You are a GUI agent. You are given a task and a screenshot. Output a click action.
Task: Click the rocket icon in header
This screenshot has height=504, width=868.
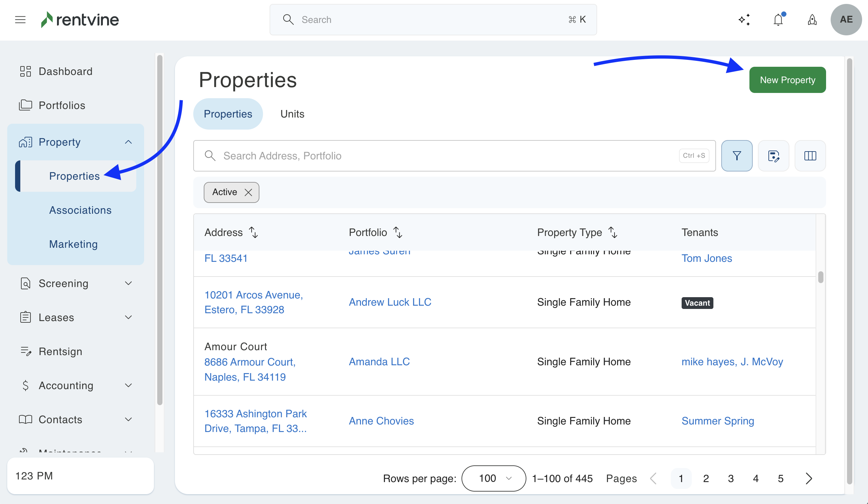pyautogui.click(x=812, y=20)
